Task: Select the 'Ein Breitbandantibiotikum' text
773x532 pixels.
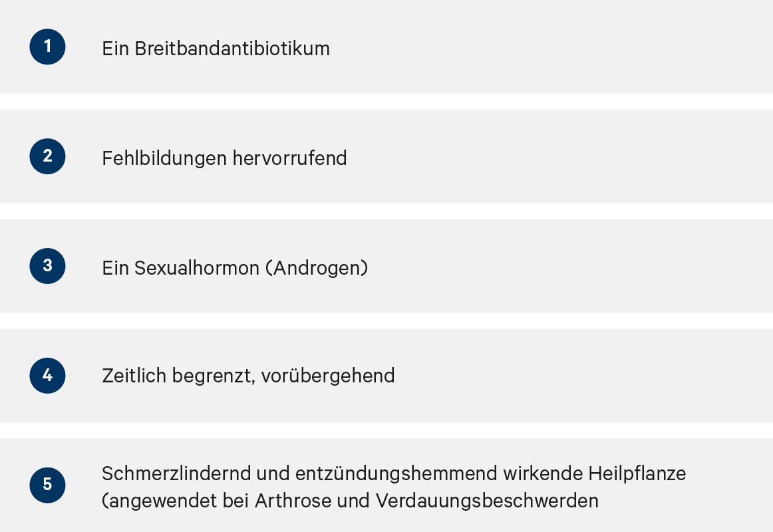Action: 216,49
